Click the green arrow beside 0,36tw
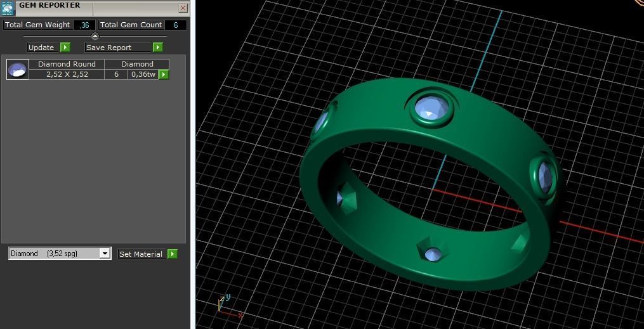 [x=164, y=75]
